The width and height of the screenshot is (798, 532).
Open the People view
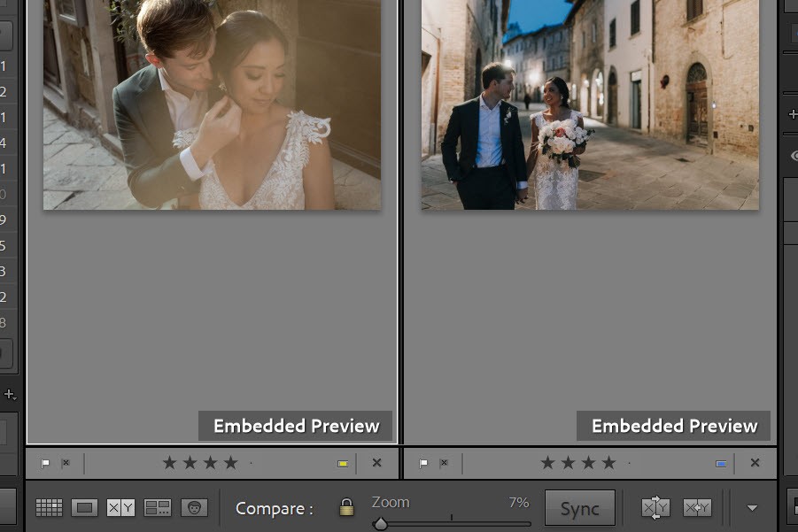click(196, 507)
